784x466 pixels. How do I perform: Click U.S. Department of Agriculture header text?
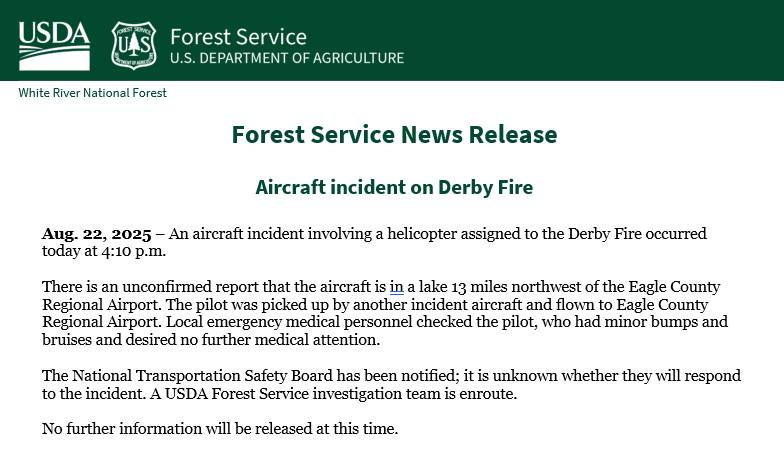pyautogui.click(x=286, y=58)
